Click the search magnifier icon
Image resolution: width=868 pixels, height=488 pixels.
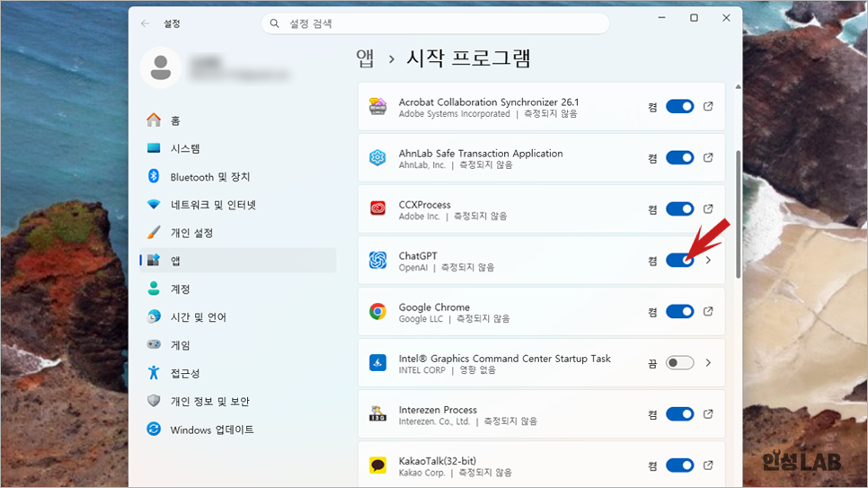point(274,23)
